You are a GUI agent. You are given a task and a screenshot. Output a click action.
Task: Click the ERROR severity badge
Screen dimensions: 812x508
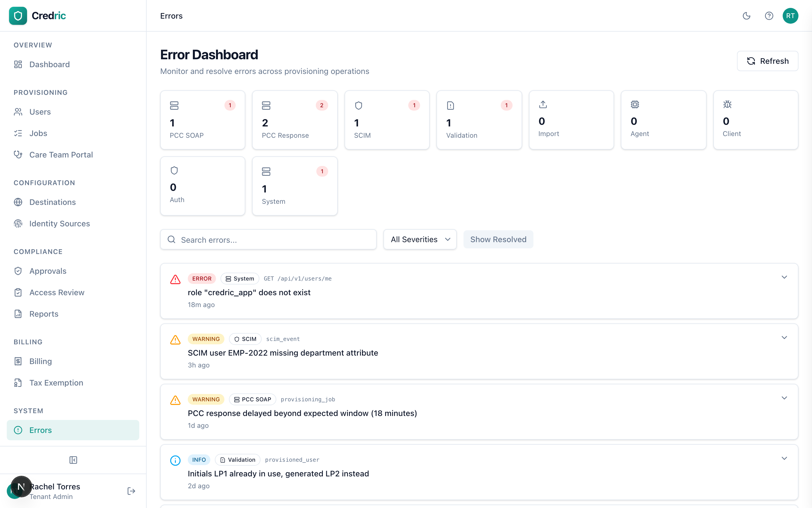point(202,279)
